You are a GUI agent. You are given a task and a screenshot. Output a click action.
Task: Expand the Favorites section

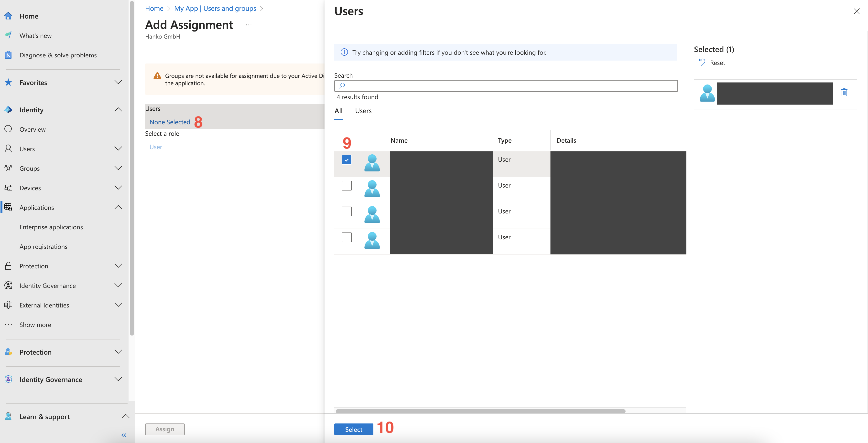[118, 82]
